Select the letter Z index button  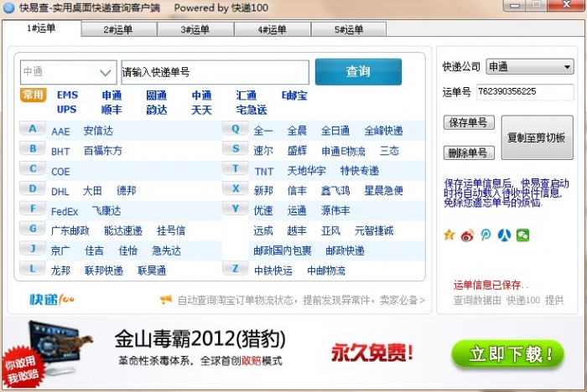click(236, 268)
